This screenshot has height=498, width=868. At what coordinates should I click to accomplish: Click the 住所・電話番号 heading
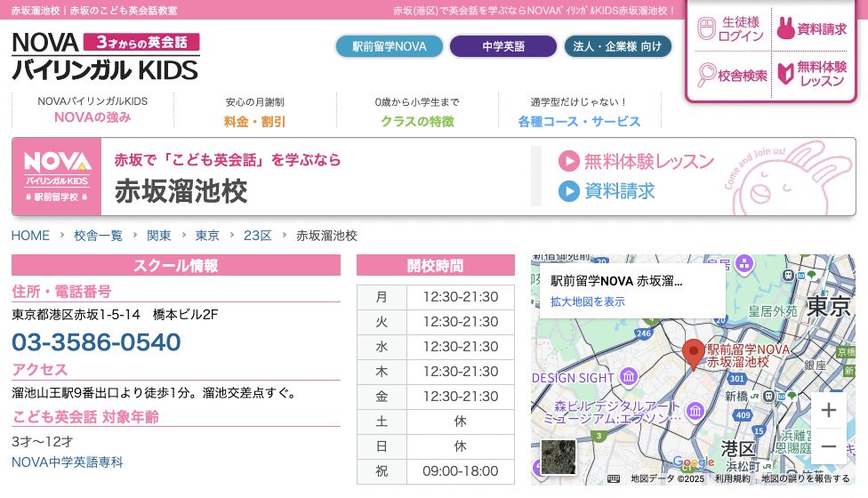coord(61,291)
